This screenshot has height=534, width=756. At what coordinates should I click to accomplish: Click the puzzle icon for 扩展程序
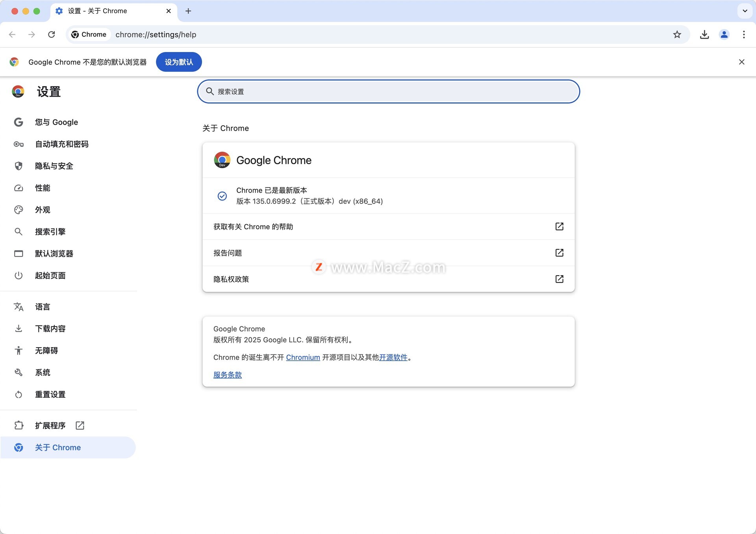click(19, 425)
